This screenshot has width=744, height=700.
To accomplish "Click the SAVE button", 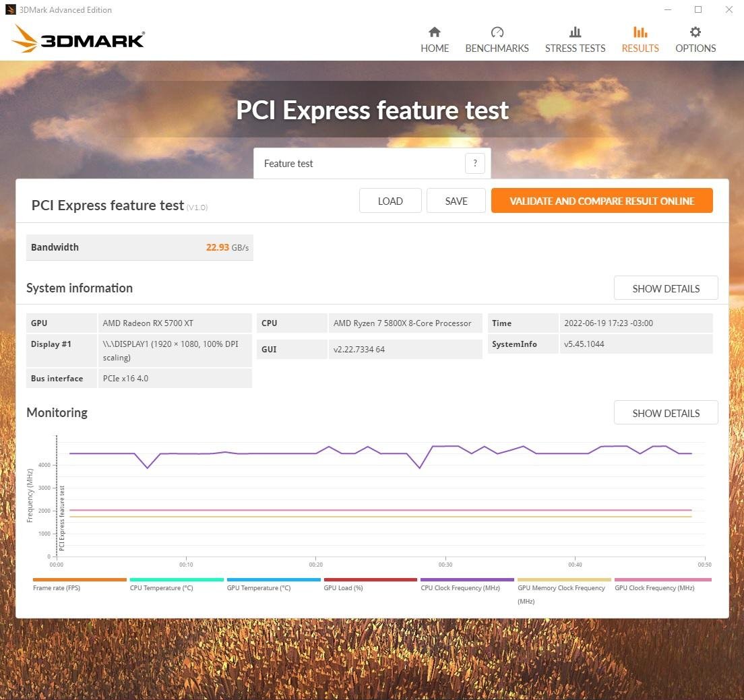I will point(456,201).
